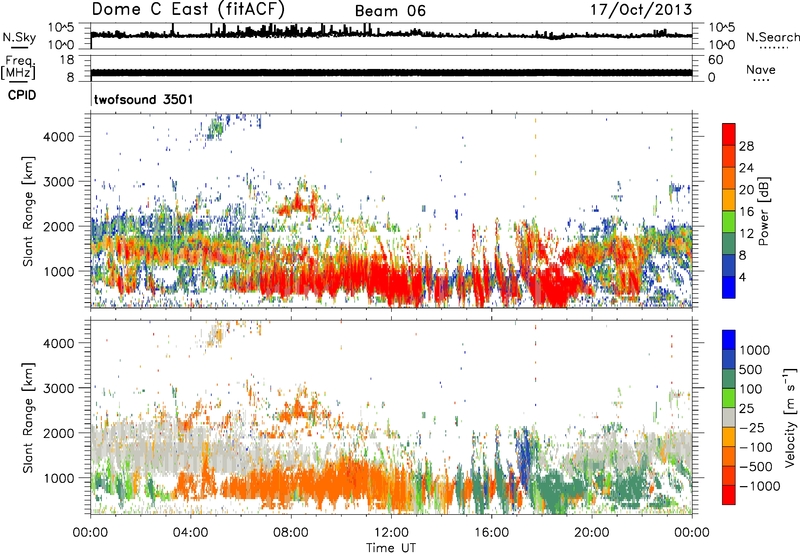Click the light green 16 dB power colorbar segment
This screenshot has width=800, height=554.
click(x=729, y=221)
